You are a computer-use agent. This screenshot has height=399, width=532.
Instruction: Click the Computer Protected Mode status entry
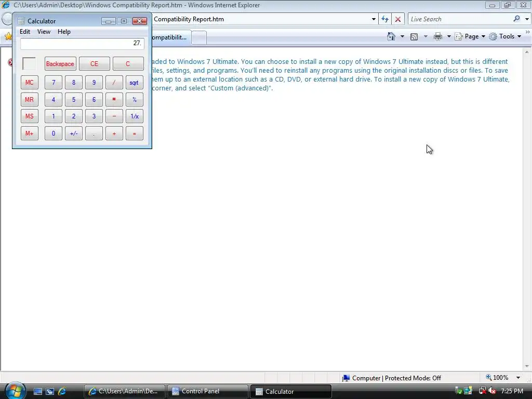coord(392,378)
